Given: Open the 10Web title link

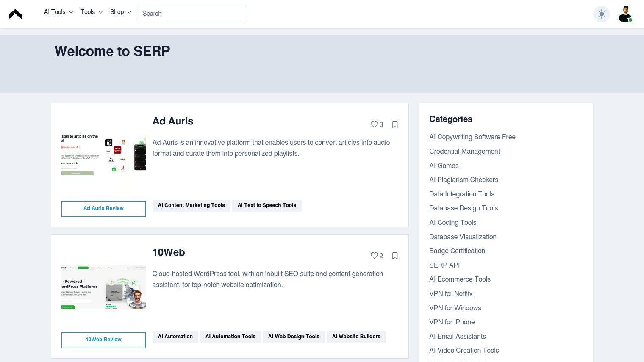Looking at the screenshot, I should [x=169, y=253].
